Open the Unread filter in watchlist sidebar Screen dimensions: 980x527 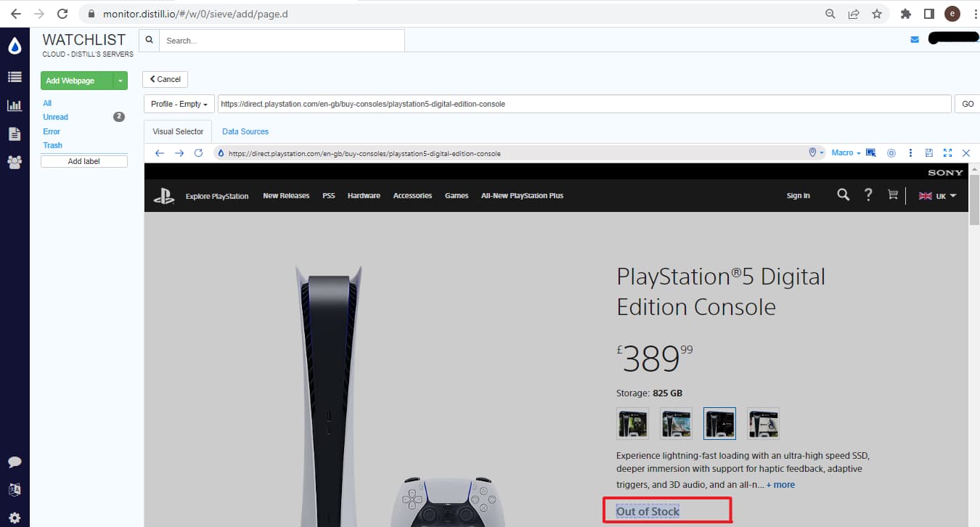(x=55, y=117)
